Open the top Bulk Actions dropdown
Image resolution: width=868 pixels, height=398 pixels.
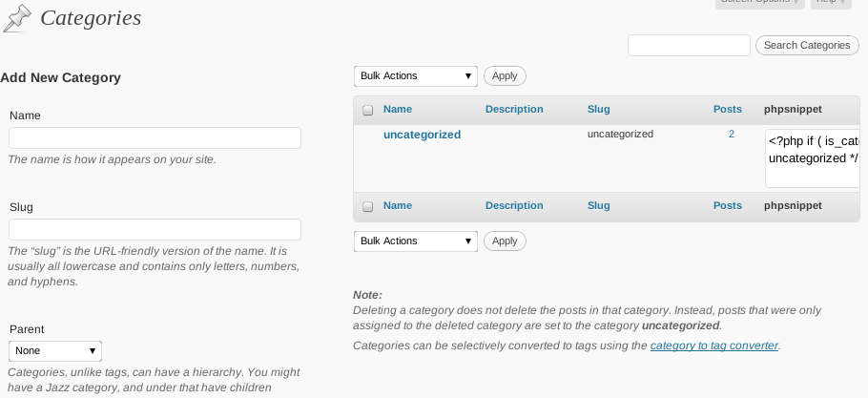tap(416, 75)
